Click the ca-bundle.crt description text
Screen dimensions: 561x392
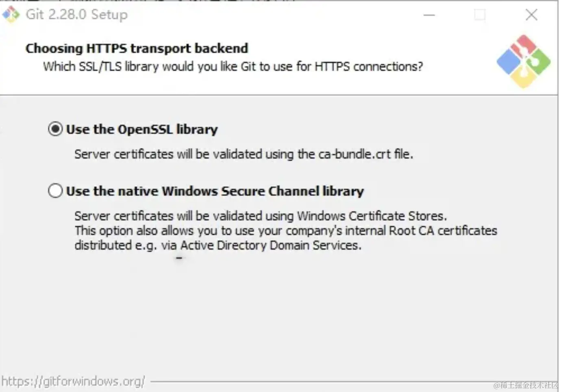[x=244, y=154]
